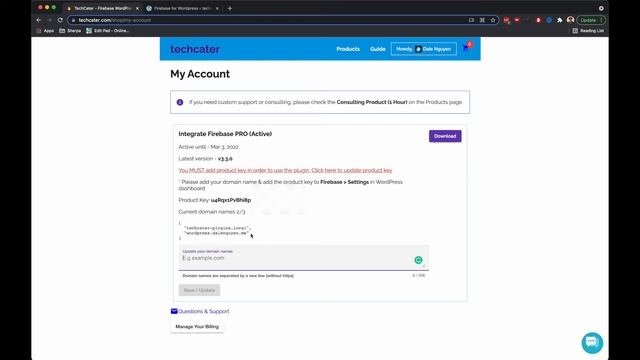Open the Apps bookmarks shortcut
This screenshot has height=360, width=640.
coord(45,31)
